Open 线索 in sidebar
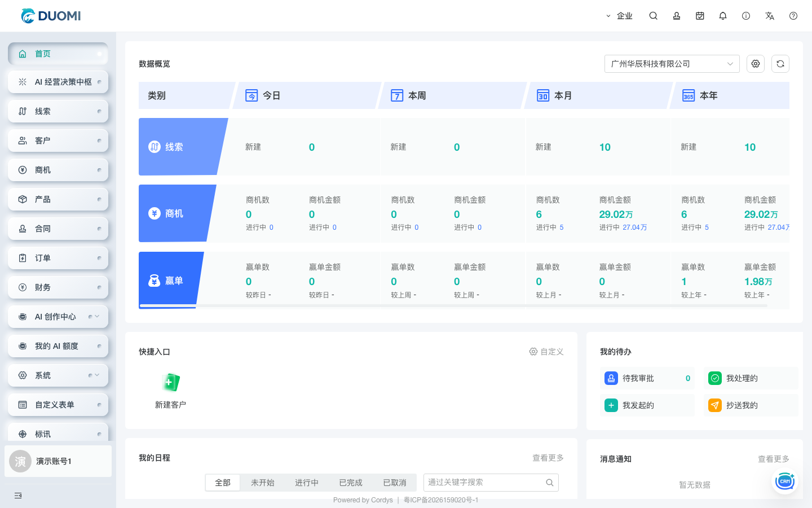 (x=58, y=111)
